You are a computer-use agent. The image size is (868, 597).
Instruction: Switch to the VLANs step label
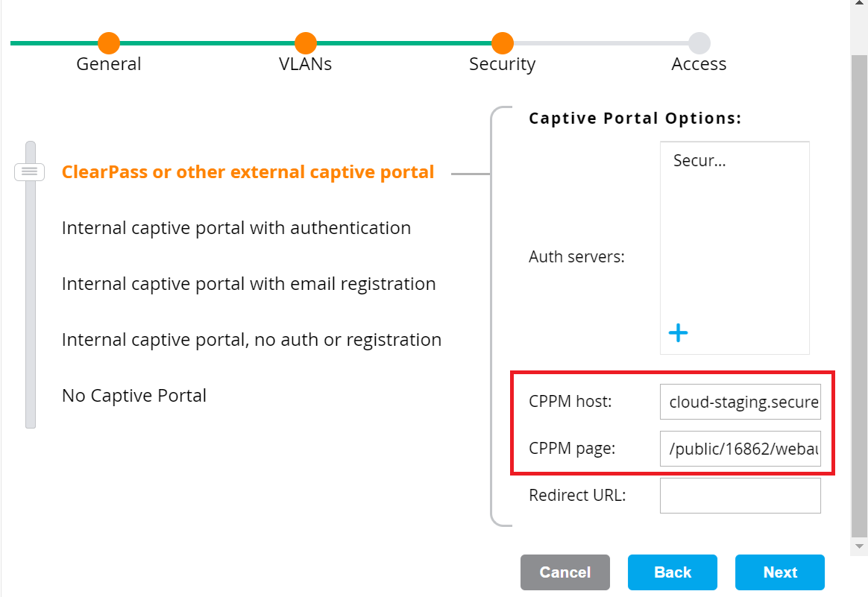306,64
